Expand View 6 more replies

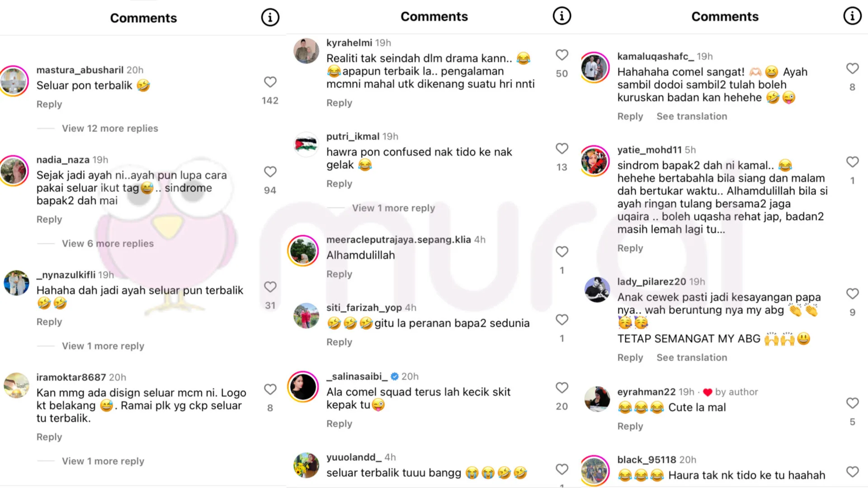pos(108,244)
